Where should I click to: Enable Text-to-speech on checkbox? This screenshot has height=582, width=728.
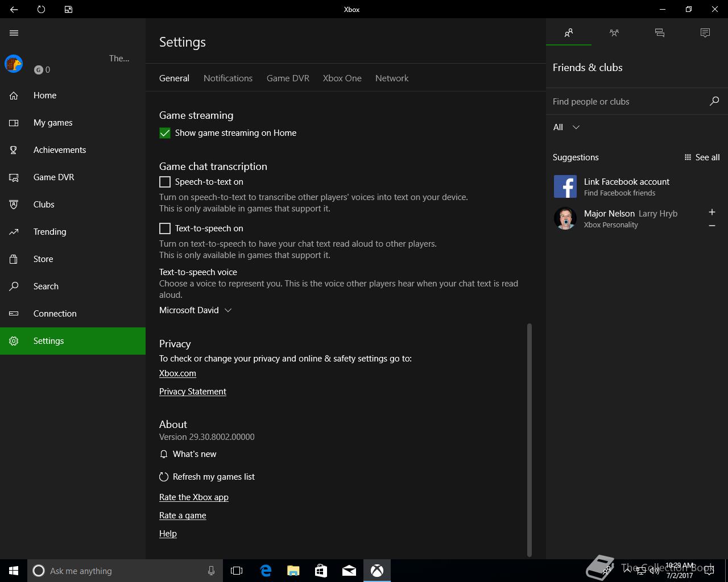[x=165, y=228]
